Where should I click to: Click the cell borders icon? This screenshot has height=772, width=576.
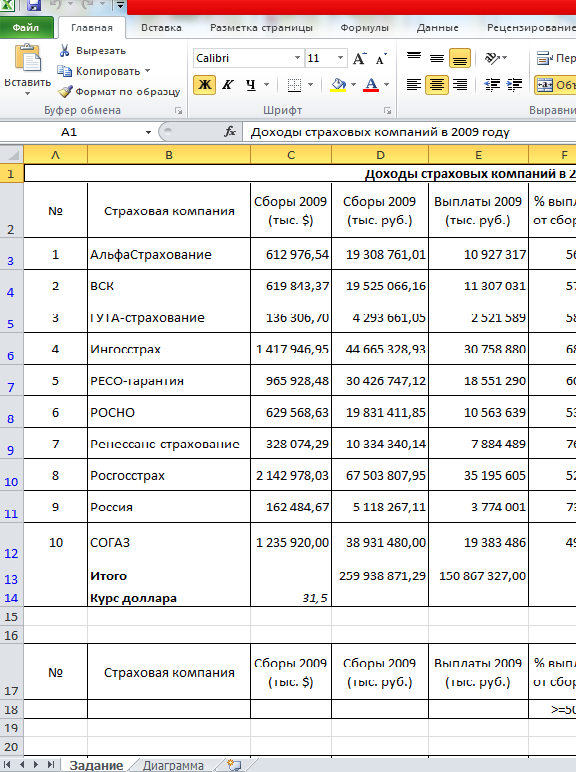pyautogui.click(x=294, y=85)
